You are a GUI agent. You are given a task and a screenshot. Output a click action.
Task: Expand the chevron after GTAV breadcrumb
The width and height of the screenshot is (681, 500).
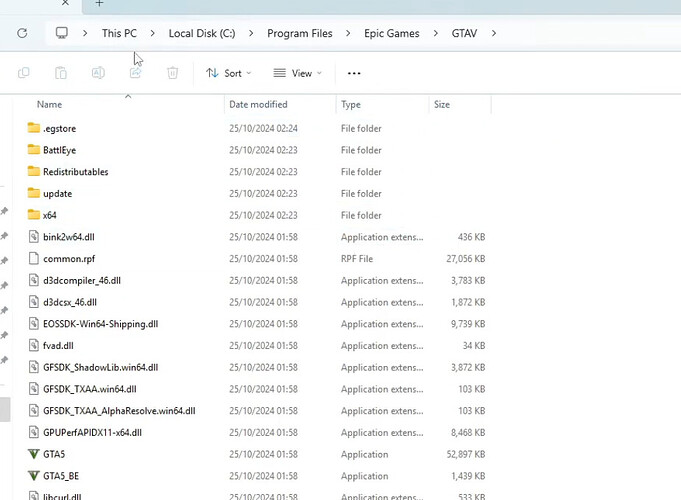pos(494,33)
